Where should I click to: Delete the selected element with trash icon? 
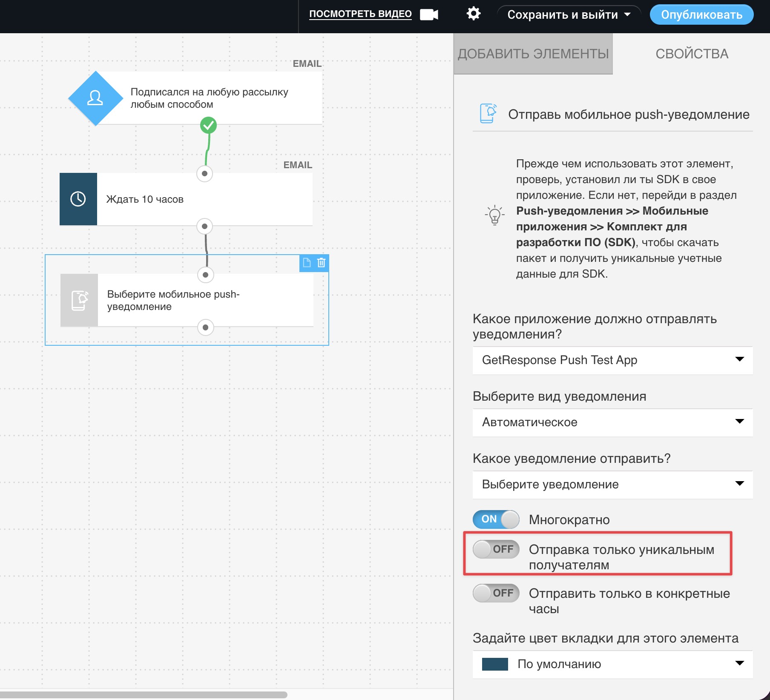322,263
